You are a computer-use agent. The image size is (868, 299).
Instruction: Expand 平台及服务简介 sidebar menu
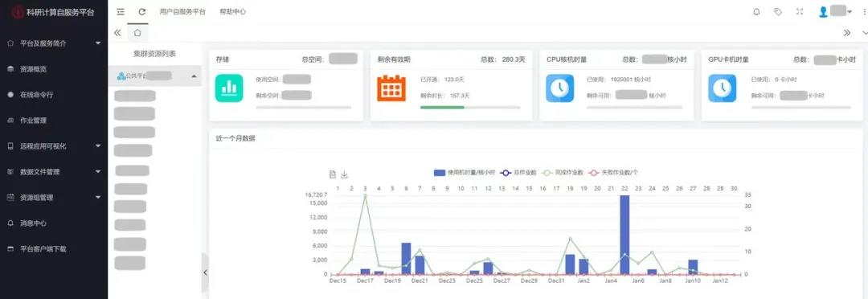(54, 43)
